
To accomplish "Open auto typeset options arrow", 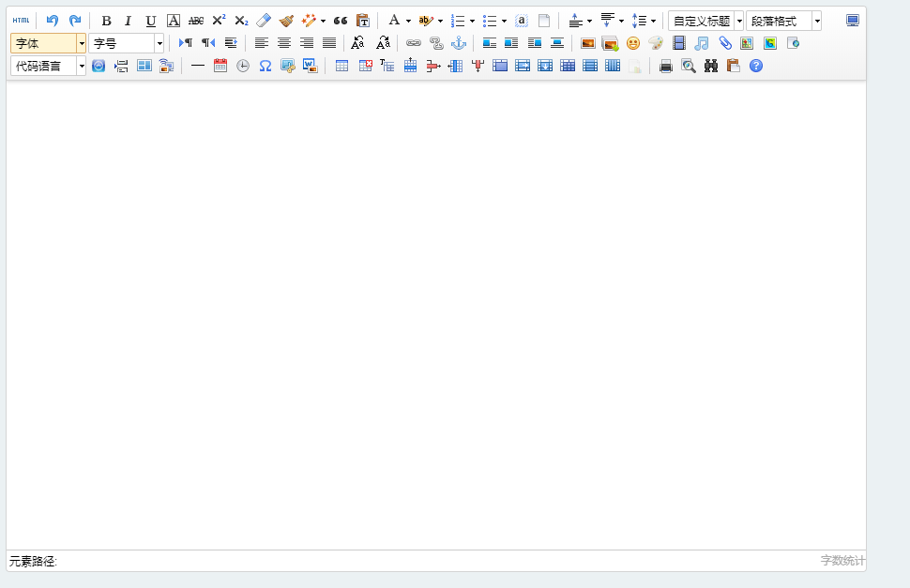I will 324,21.
